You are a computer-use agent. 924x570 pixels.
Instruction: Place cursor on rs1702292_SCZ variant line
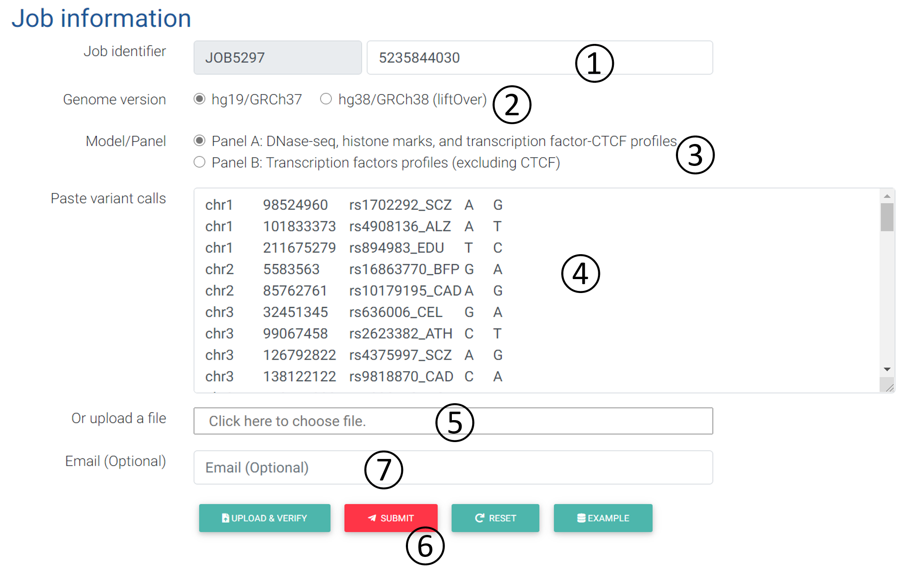click(400, 205)
